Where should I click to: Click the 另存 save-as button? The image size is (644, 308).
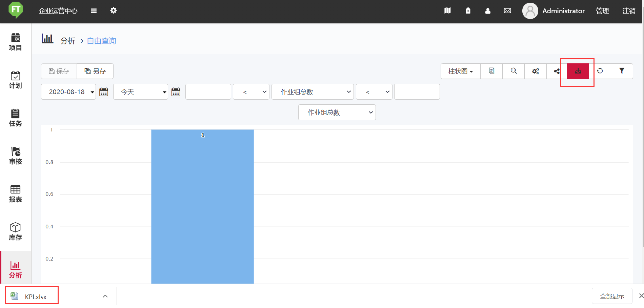(95, 71)
